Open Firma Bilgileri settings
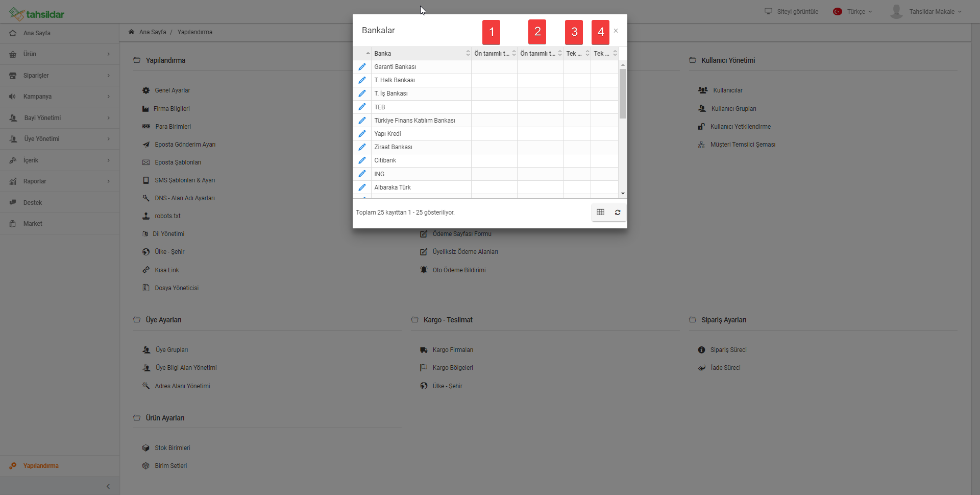 pyautogui.click(x=171, y=109)
